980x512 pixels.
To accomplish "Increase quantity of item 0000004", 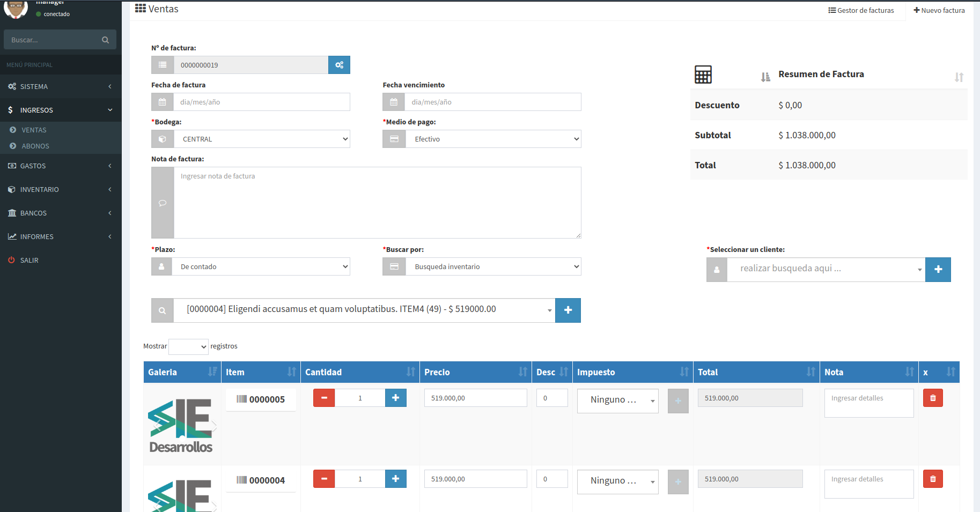I will [395, 479].
